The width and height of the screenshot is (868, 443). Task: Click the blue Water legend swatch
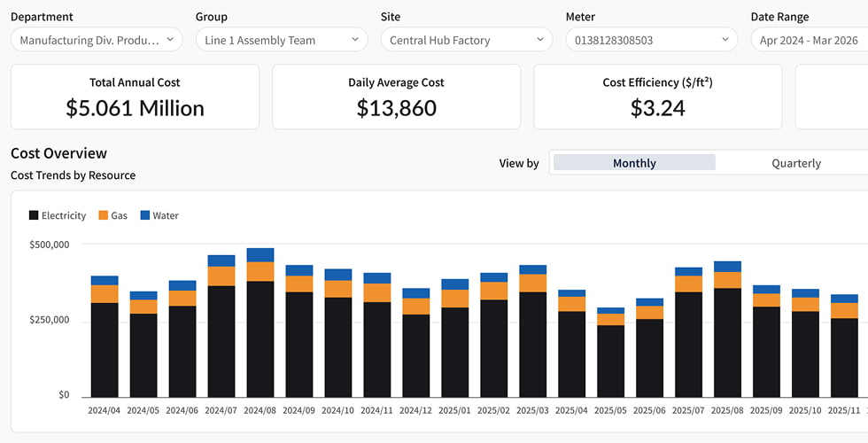145,215
